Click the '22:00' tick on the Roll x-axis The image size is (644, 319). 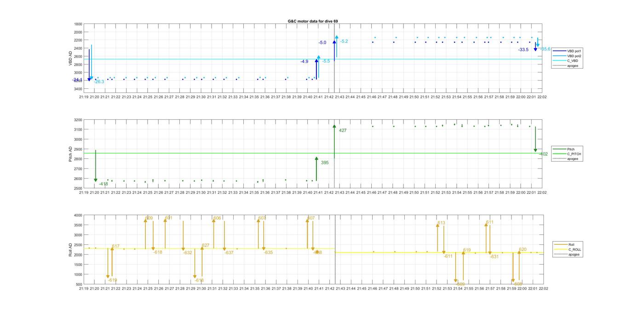pos(522,289)
